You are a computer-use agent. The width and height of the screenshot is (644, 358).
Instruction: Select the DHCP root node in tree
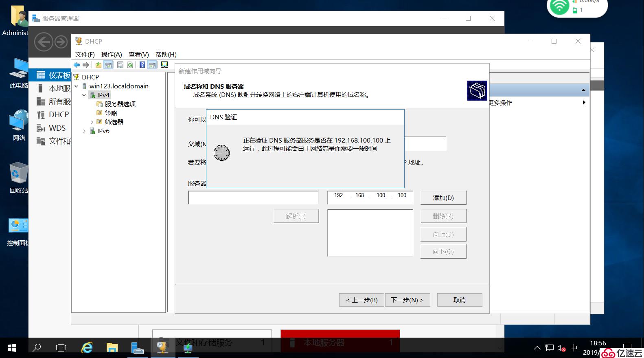coord(90,77)
